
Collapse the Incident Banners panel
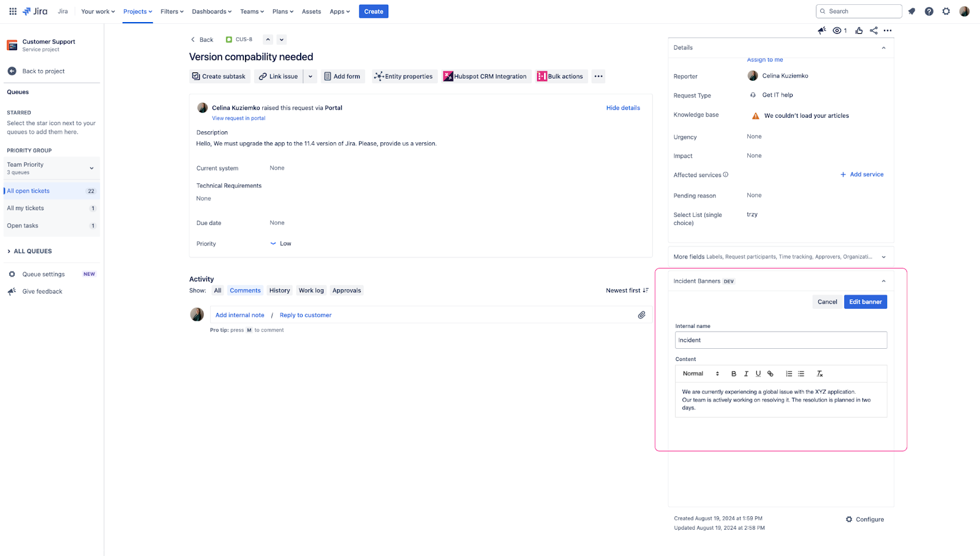pos(883,281)
